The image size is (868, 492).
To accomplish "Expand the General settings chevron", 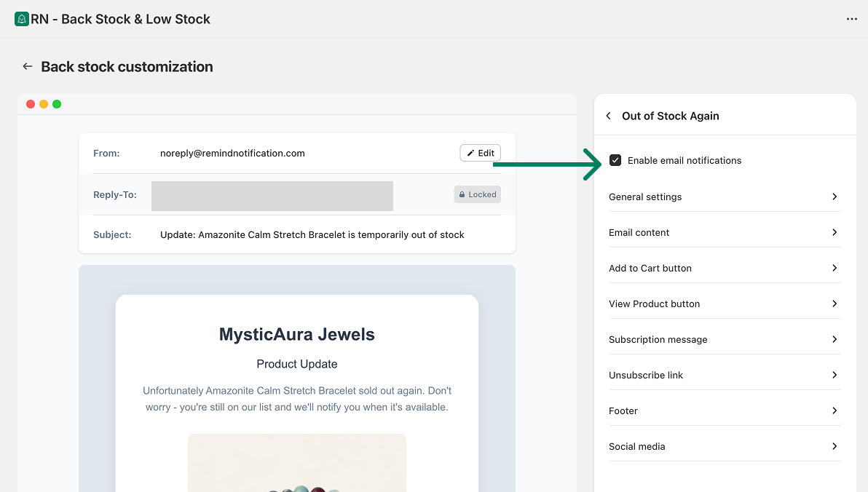I will [835, 197].
